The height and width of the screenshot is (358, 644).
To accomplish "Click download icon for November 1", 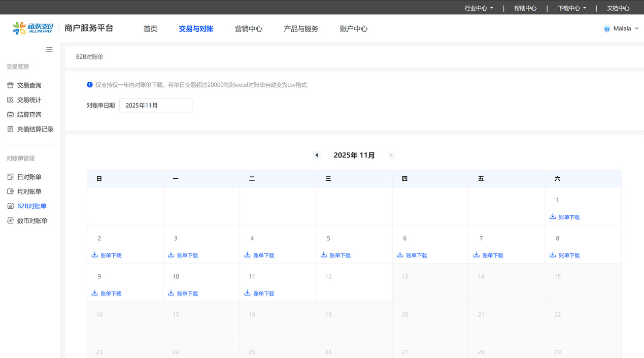I will coord(553,217).
